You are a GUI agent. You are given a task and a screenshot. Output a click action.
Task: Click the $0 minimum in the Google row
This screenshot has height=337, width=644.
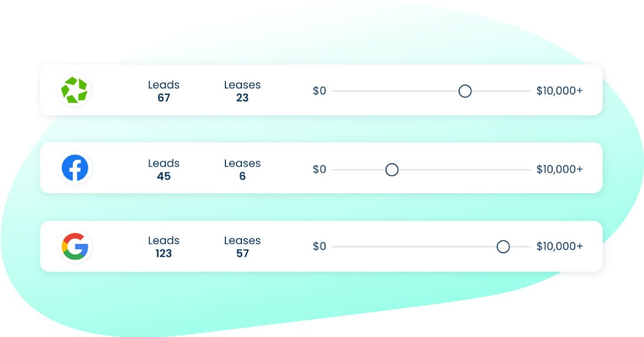pyautogui.click(x=319, y=247)
